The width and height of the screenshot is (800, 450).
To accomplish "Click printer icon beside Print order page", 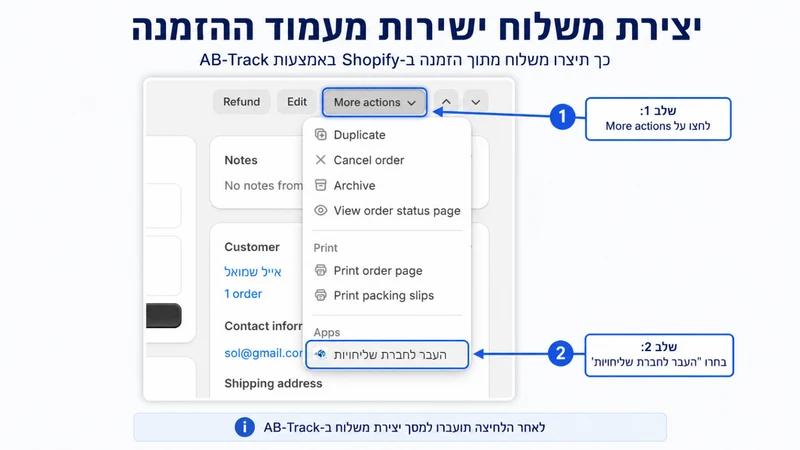I will click(320, 270).
